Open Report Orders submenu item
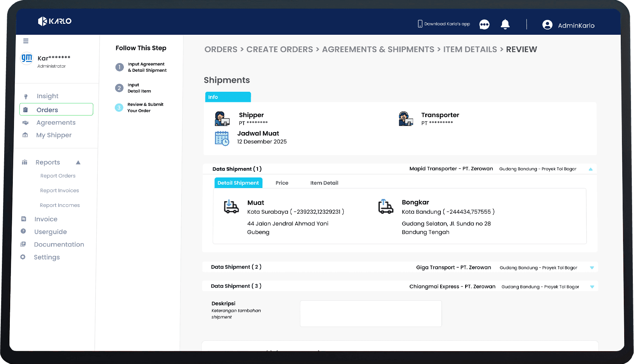This screenshot has height=364, width=634. point(58,176)
